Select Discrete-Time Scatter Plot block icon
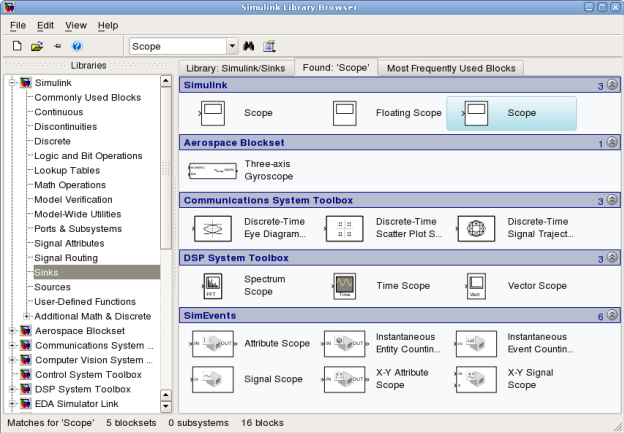624x433 pixels. click(345, 229)
